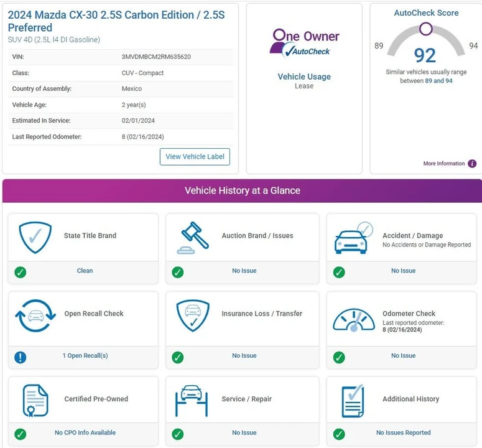Click the Auction Brand gavel icon
482x448 pixels.
(x=193, y=238)
